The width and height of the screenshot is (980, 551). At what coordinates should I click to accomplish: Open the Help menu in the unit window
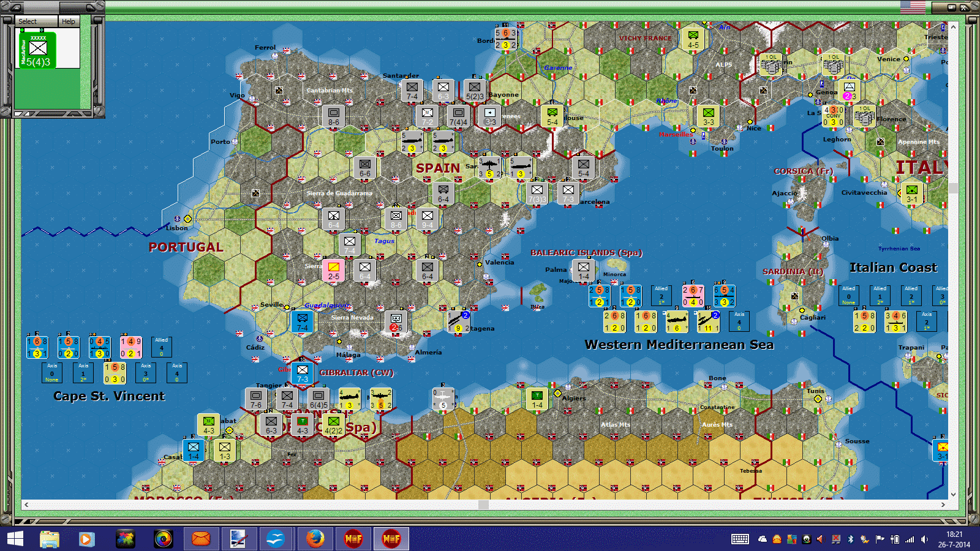pos(68,21)
